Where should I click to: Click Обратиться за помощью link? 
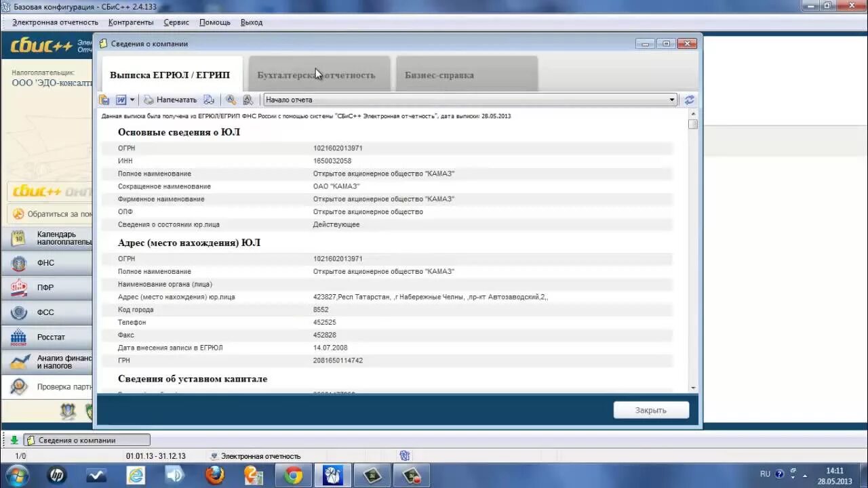pos(51,214)
